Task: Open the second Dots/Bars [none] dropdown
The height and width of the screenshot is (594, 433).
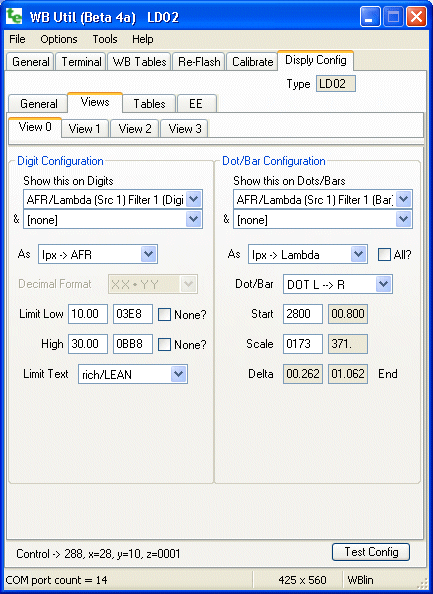Action: point(323,219)
